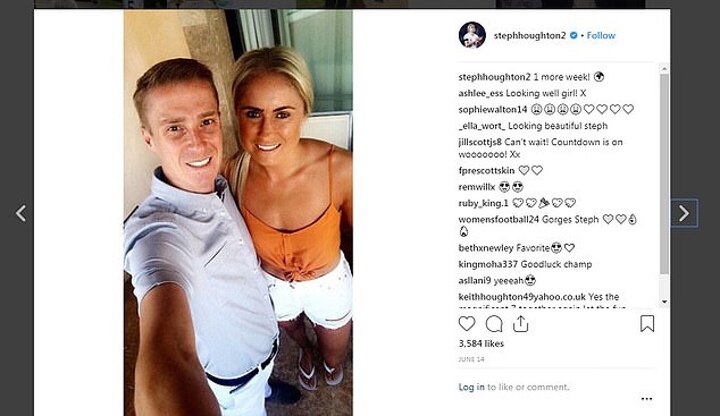Go to the previous post arrow
Viewport: 720px width, 416px height.
pyautogui.click(x=21, y=213)
